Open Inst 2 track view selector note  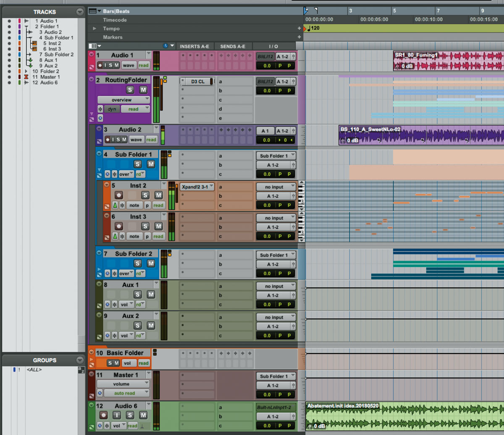pos(134,205)
